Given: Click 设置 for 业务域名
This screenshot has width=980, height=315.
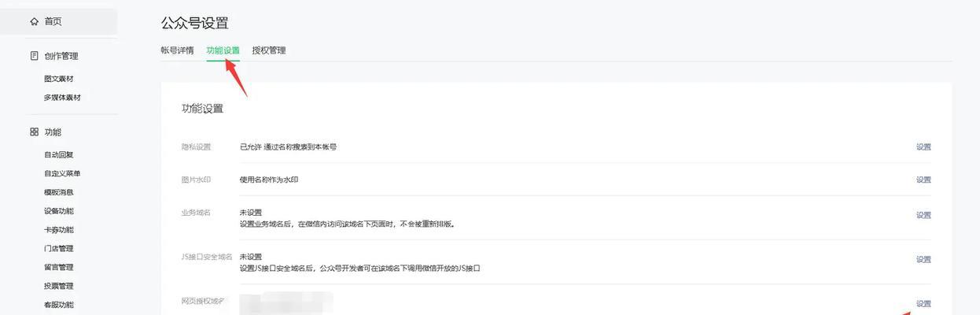Looking at the screenshot, I should pos(923,215).
